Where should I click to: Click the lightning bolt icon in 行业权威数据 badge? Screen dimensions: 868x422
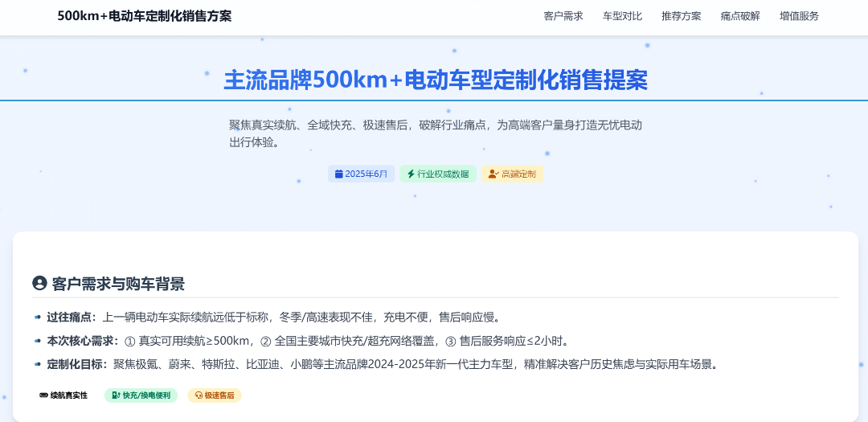click(411, 174)
